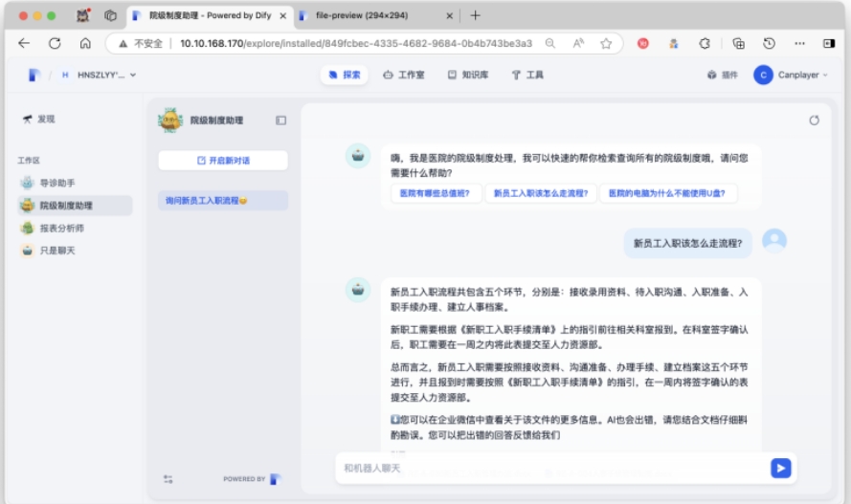
Task: Send message with the blue arrow button
Action: [781, 469]
